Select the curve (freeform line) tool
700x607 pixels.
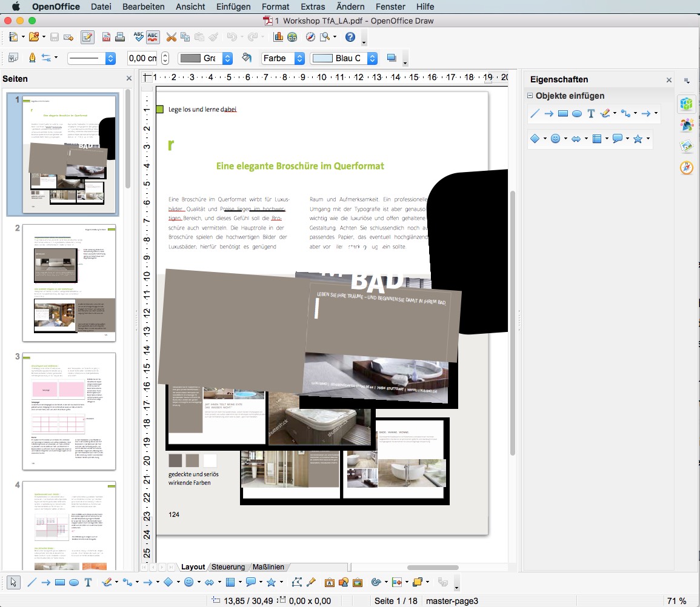click(108, 582)
